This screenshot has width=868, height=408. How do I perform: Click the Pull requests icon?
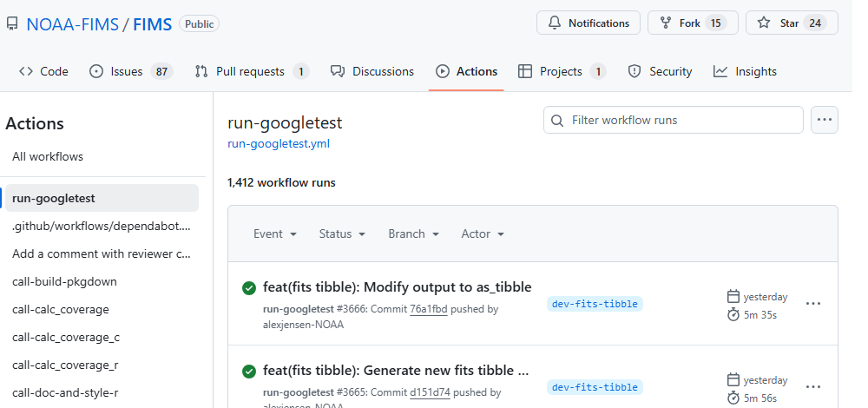(x=201, y=71)
